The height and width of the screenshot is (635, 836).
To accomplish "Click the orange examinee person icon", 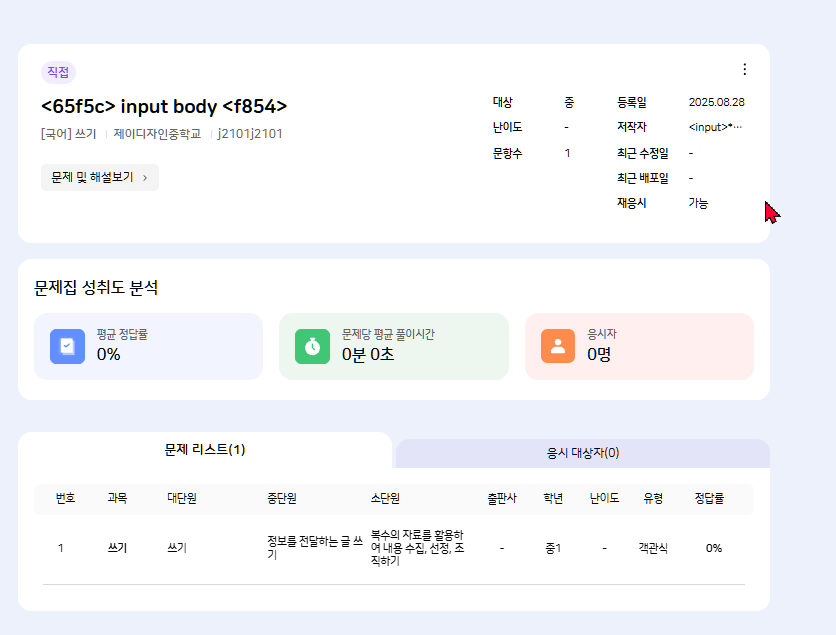I will click(x=557, y=346).
